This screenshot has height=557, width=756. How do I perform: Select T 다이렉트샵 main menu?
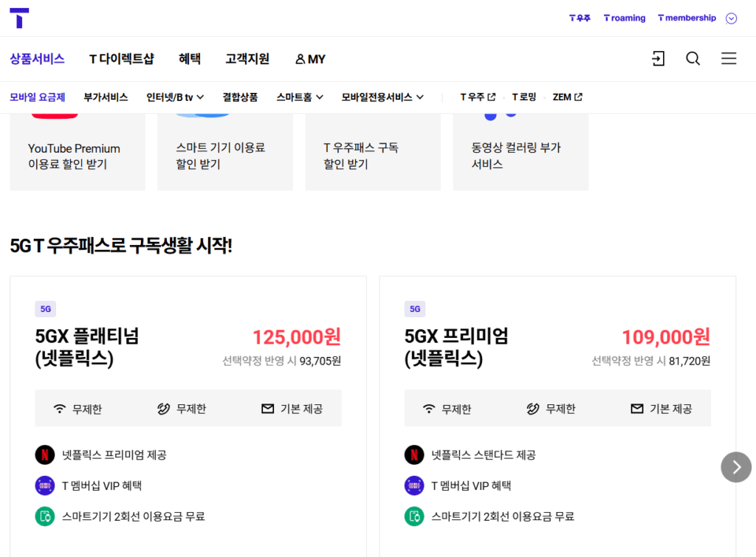122,59
